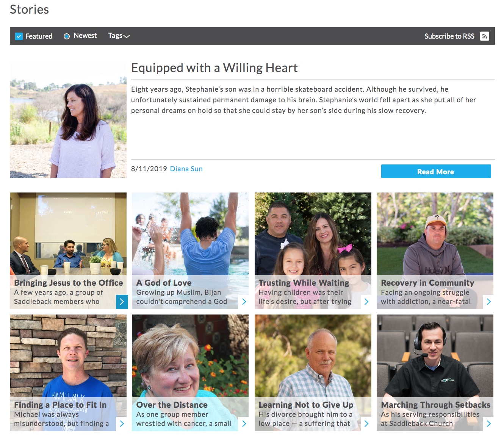Image resolution: width=504 pixels, height=435 pixels.
Task: Click Stephanie's featured story photo
Action: click(68, 120)
